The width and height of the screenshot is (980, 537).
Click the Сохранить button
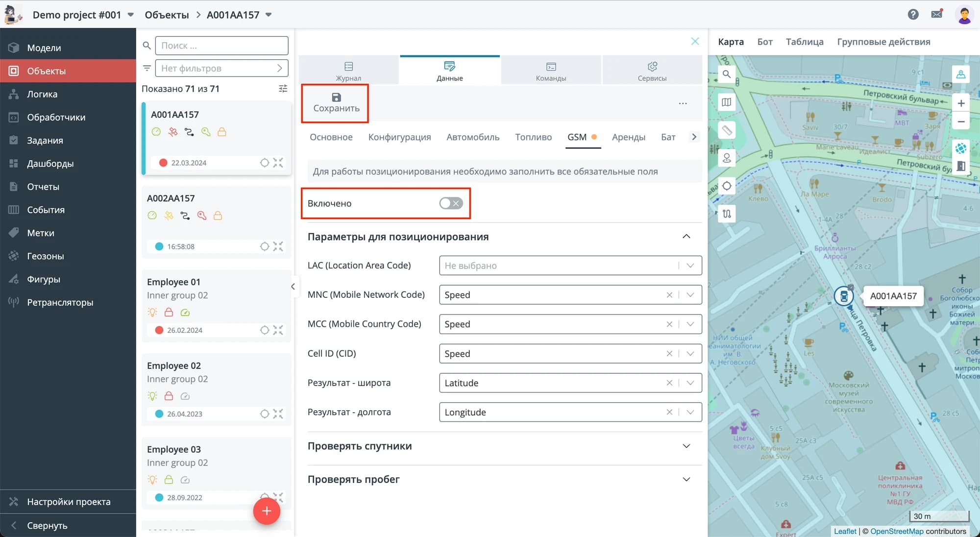tap(336, 103)
